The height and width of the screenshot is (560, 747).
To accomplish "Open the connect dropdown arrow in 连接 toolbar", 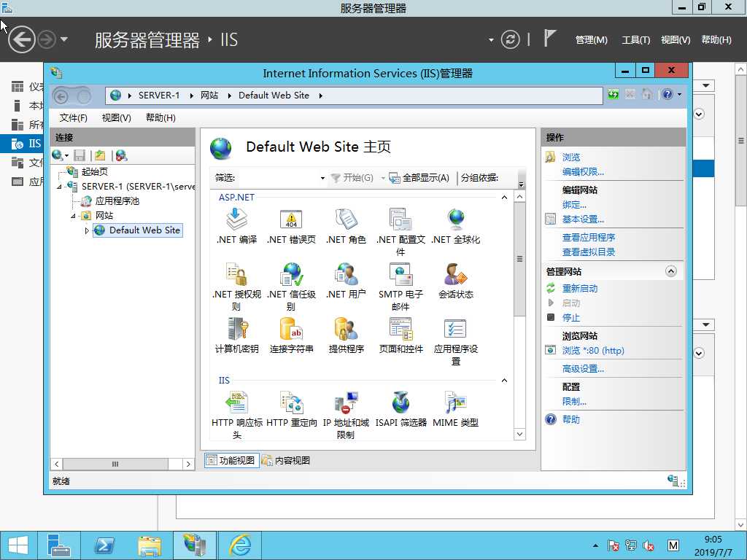I will point(66,156).
